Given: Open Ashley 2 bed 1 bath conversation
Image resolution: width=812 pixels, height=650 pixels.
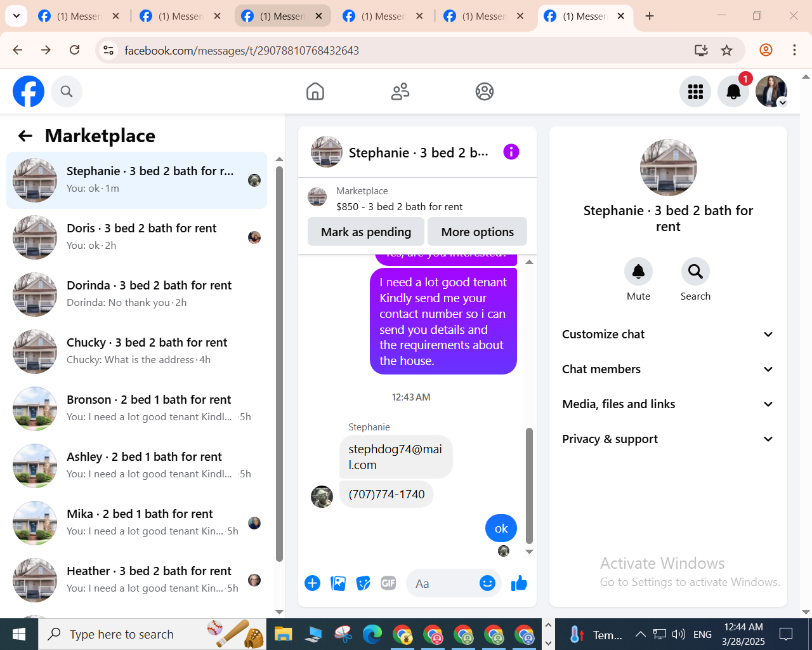Looking at the screenshot, I should 136,466.
